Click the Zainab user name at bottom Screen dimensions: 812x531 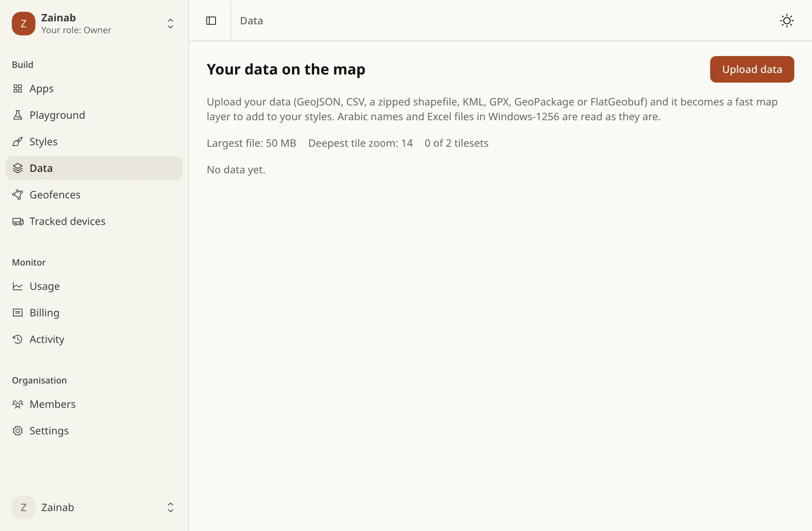tap(58, 507)
